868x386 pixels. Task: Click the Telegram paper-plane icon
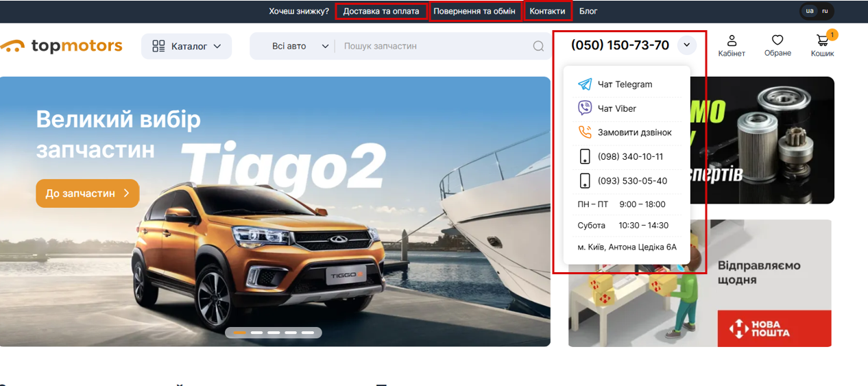[585, 84]
